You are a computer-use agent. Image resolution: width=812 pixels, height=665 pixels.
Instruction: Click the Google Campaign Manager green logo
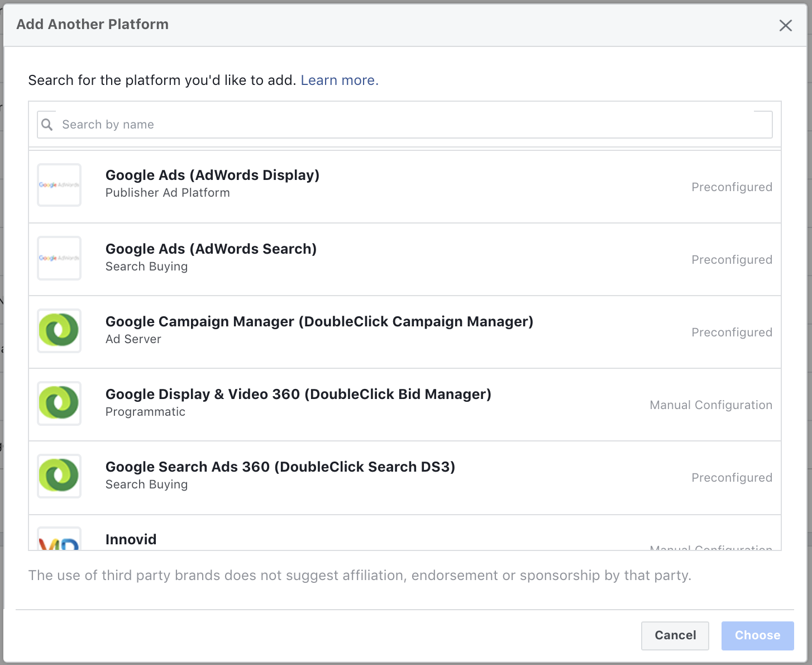click(59, 331)
